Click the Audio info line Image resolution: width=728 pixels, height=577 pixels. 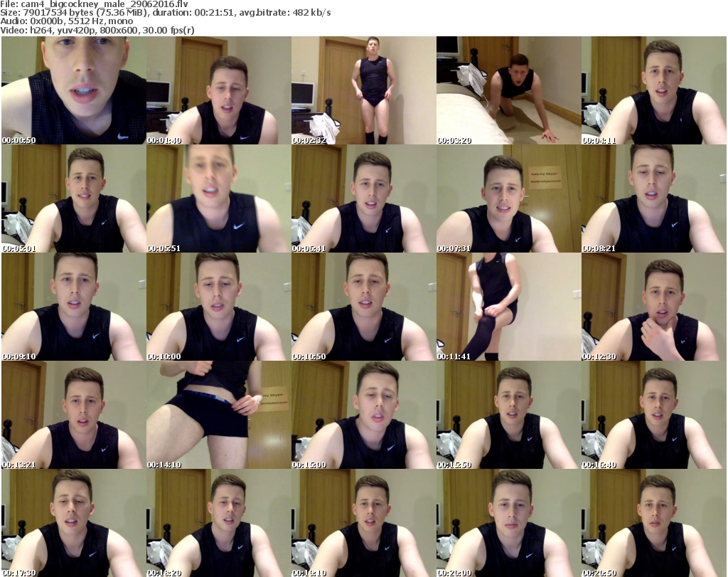(67, 21)
